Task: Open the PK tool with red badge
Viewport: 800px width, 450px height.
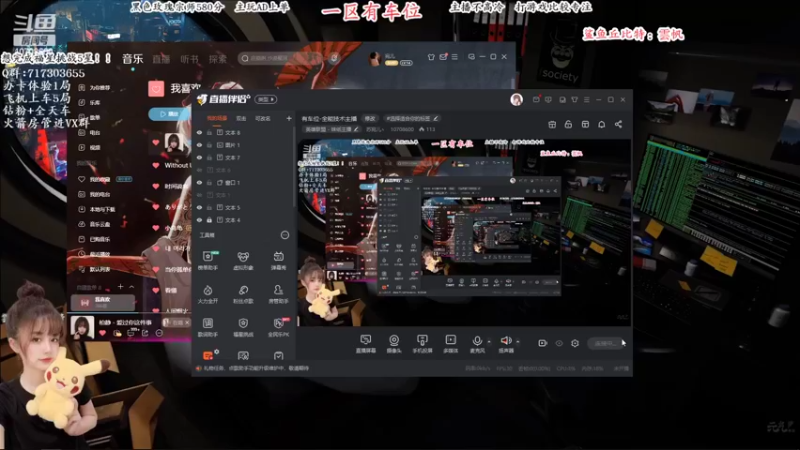Action: pos(279,328)
